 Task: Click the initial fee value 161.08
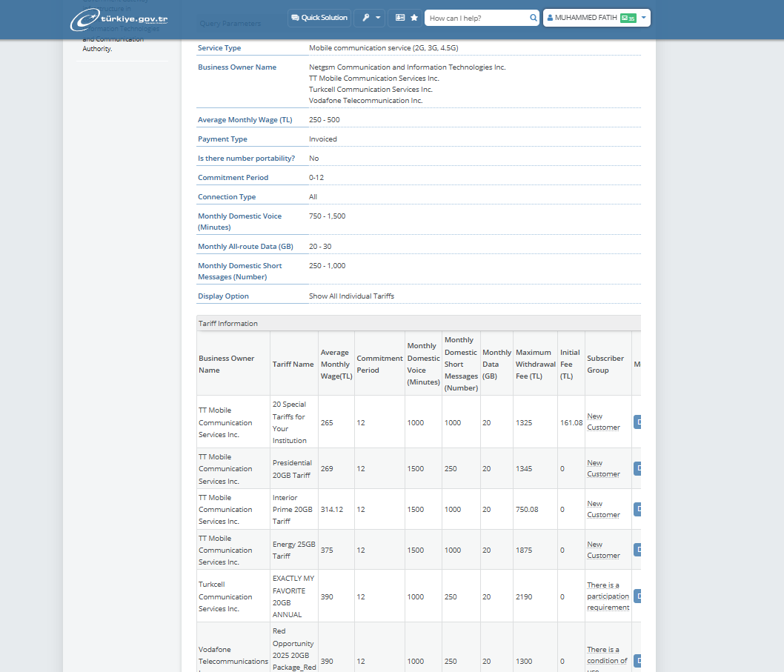(571, 422)
